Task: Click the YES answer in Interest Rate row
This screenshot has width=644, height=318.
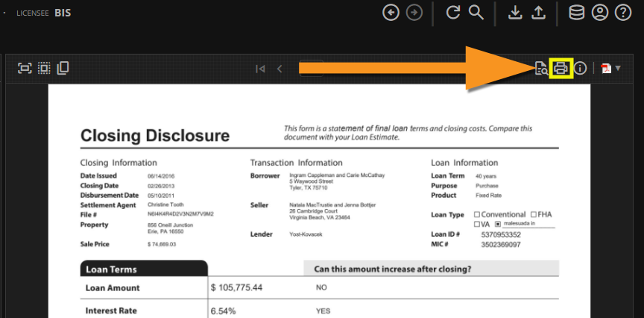Action: 323,311
